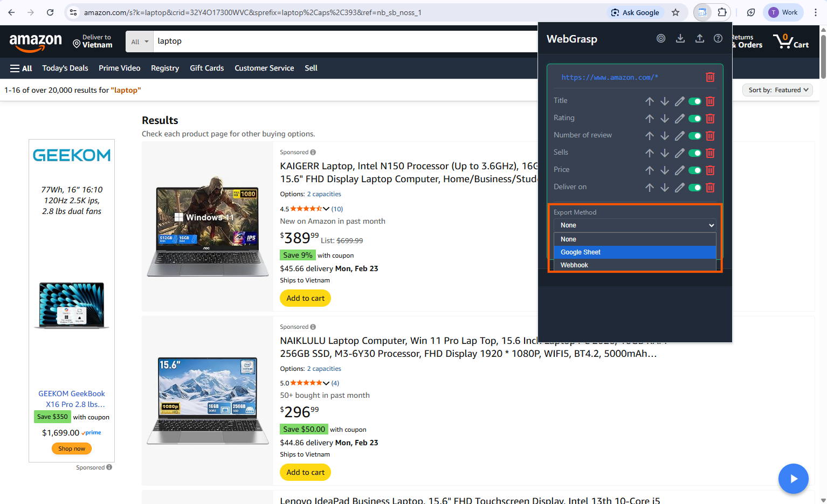Open the Prime Video menu item
827x504 pixels.
[x=120, y=68]
